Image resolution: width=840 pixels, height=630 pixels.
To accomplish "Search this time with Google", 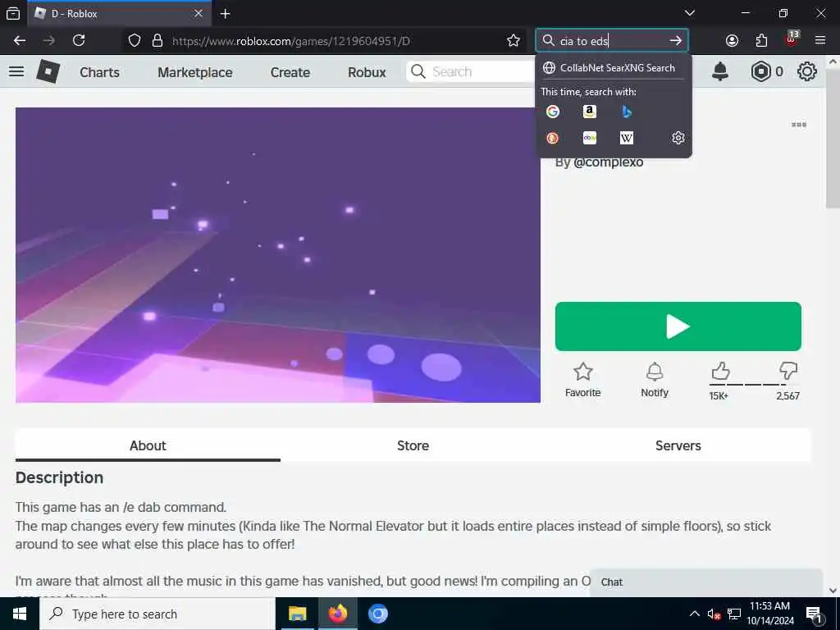I will pos(553,112).
